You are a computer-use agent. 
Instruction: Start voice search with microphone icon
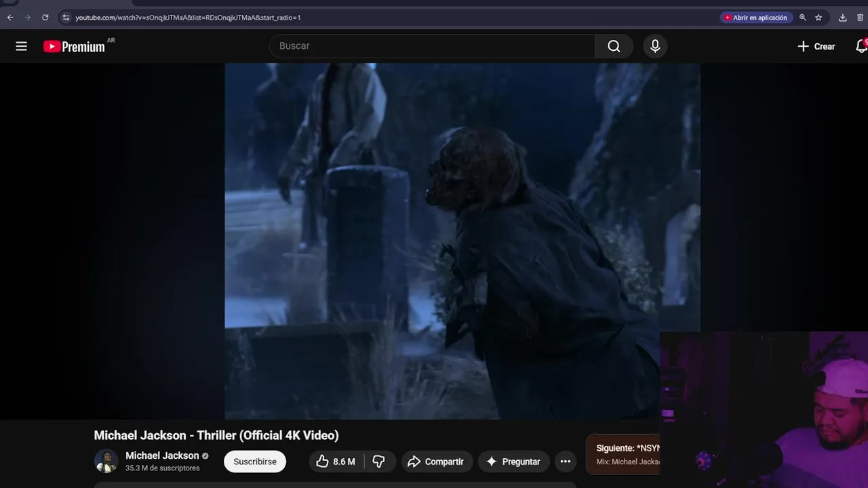[655, 45]
